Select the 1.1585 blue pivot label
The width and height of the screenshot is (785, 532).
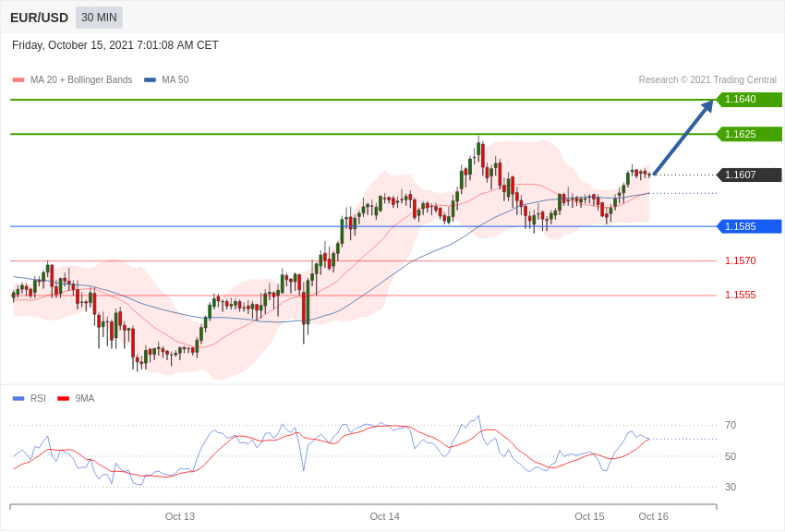point(750,226)
